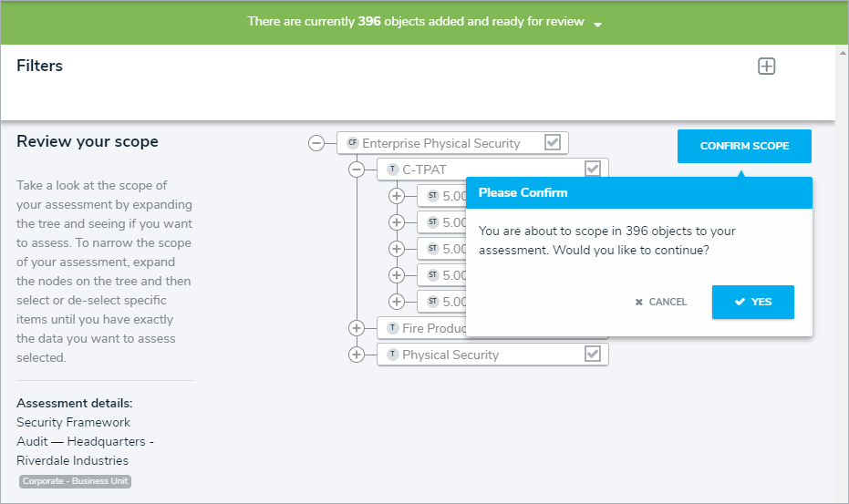
Task: Click the ST icon on the first 5.00 row
Action: pyautogui.click(x=432, y=195)
